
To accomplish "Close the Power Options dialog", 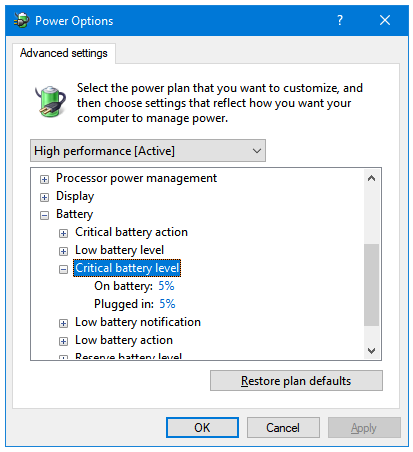I will point(385,20).
